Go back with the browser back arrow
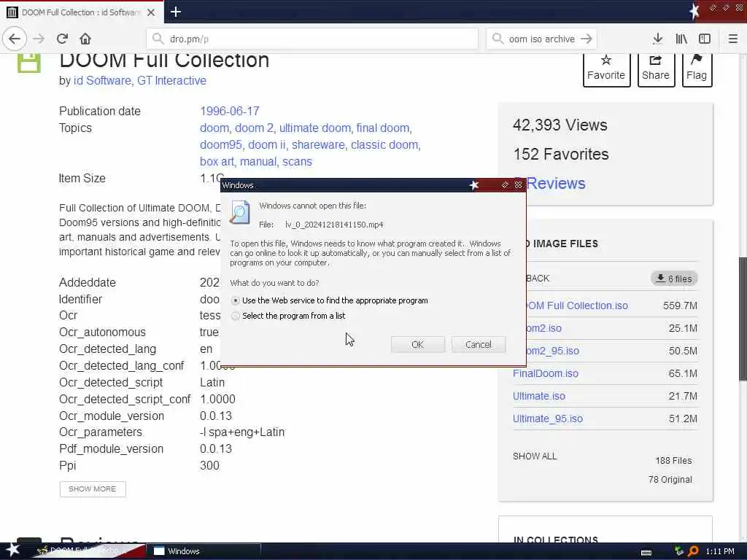 (x=15, y=39)
